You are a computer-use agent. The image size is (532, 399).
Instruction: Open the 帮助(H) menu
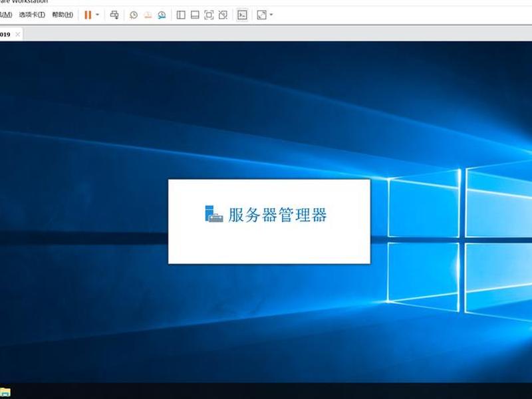pos(63,15)
